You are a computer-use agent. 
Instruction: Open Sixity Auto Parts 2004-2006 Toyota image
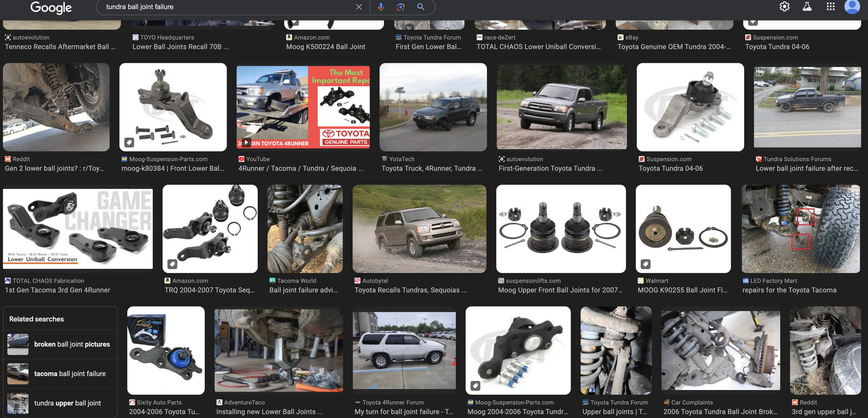click(x=166, y=351)
